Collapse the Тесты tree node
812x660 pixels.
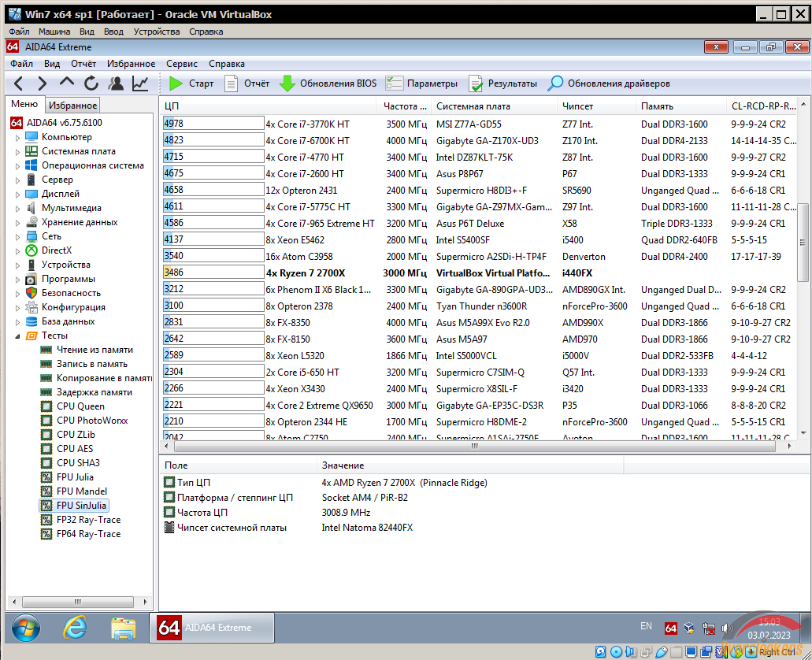tap(17, 336)
